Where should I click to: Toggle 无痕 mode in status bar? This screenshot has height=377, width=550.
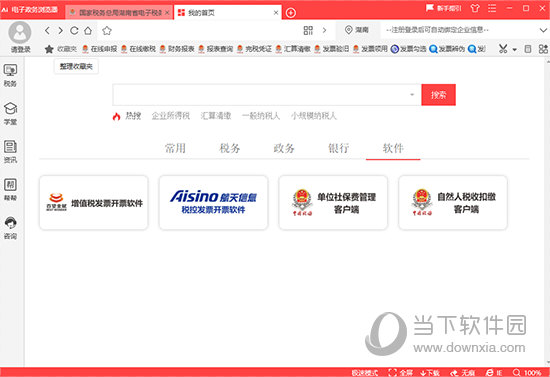(x=462, y=372)
